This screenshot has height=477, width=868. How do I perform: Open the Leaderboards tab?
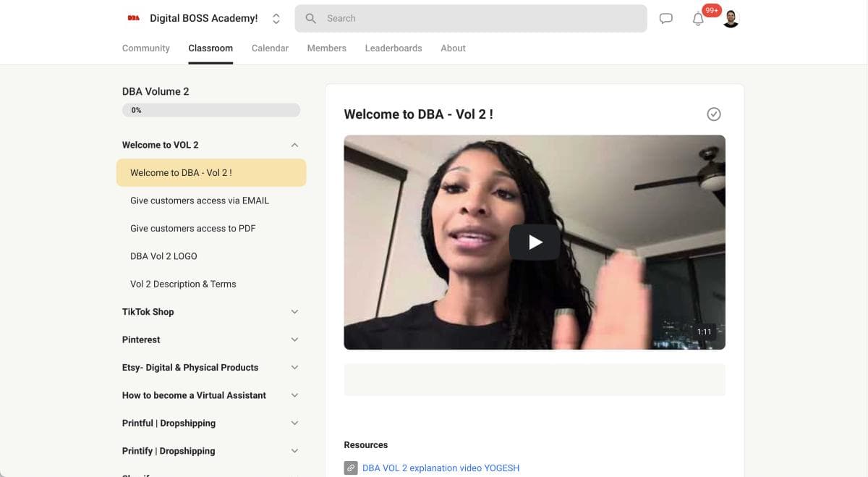pos(393,48)
